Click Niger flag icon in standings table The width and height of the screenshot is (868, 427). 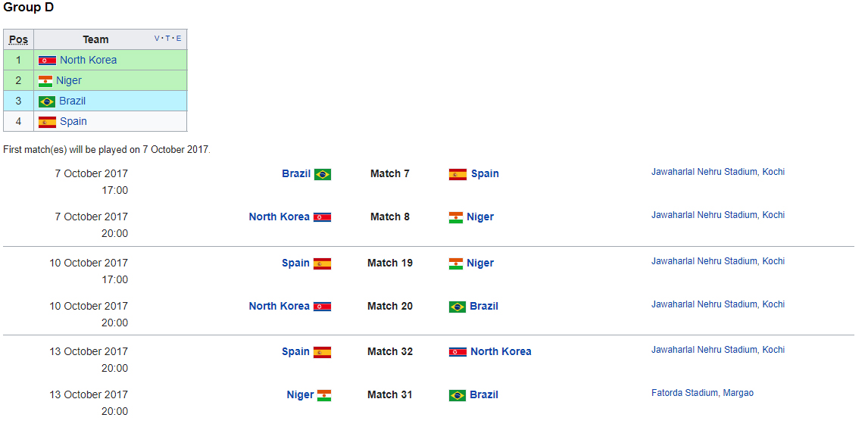pyautogui.click(x=45, y=81)
